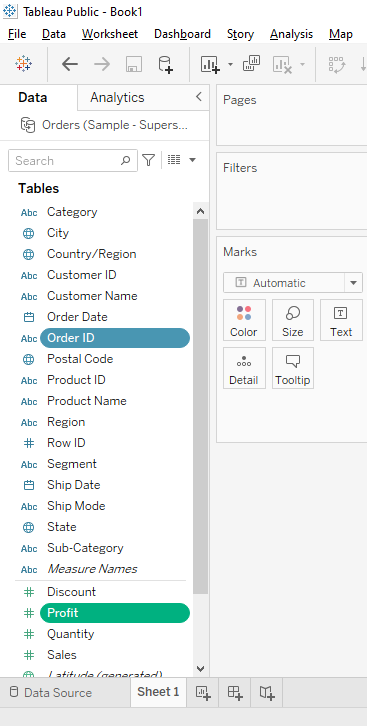Click the Duplicate sheet icon
Screen dimensions: 367x726
click(x=251, y=63)
